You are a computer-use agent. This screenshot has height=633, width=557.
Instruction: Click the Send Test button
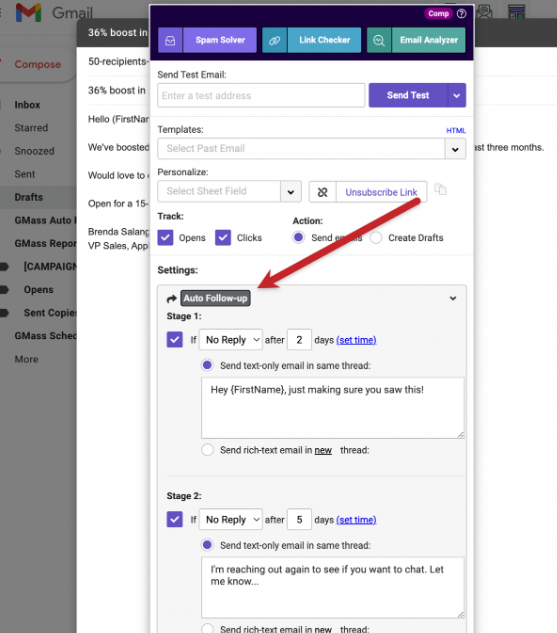pyautogui.click(x=408, y=95)
